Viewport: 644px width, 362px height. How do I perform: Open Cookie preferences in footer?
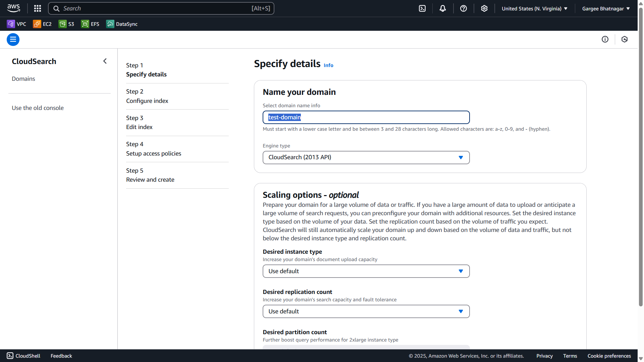point(609,356)
